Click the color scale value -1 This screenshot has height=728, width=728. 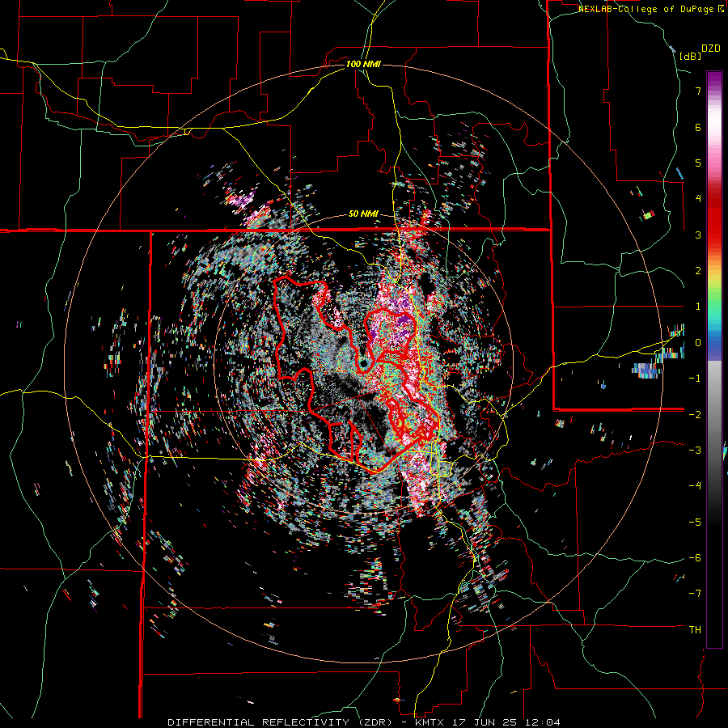coord(695,379)
